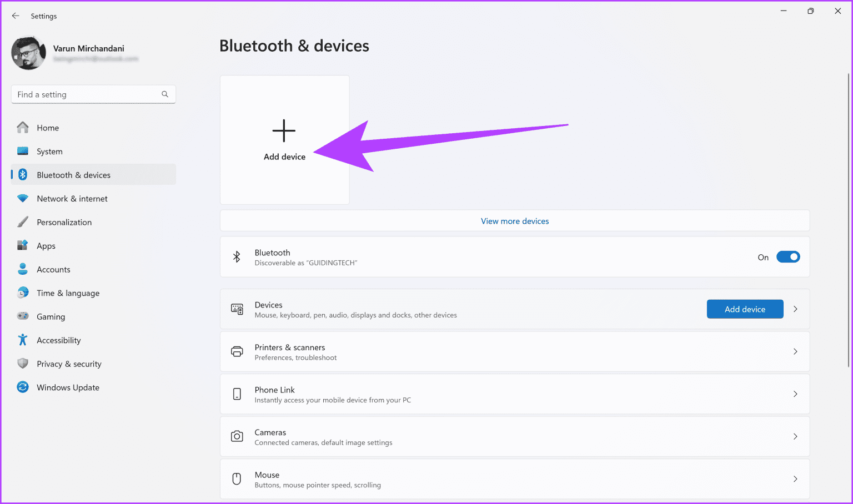Open Accessibility via its person icon
Image resolution: width=853 pixels, height=504 pixels.
click(23, 340)
